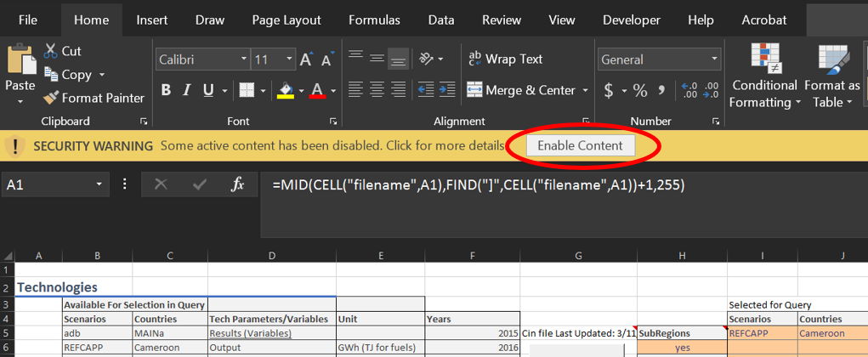Switch to the Formulas ribbon tab
This screenshot has width=868, height=357.
pyautogui.click(x=374, y=20)
